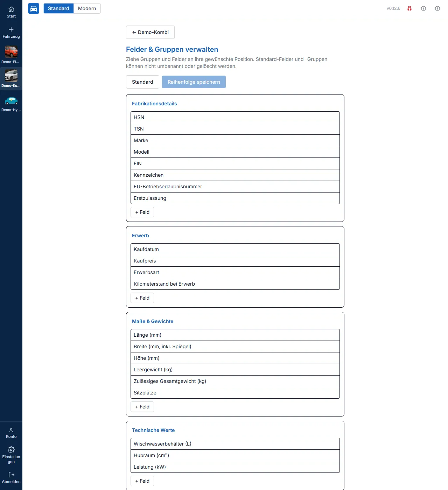448x490 pixels.
Task: Select the Marke field row
Action: click(x=235, y=140)
